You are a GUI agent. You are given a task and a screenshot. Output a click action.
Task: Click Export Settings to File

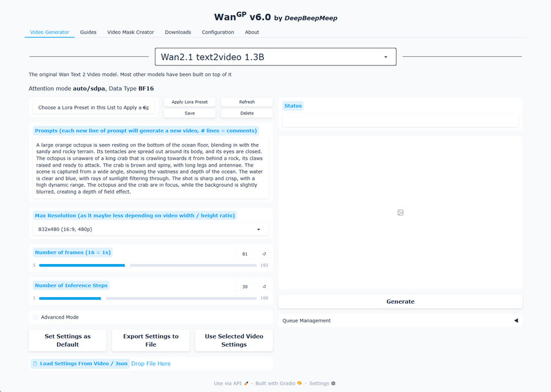[x=151, y=341]
